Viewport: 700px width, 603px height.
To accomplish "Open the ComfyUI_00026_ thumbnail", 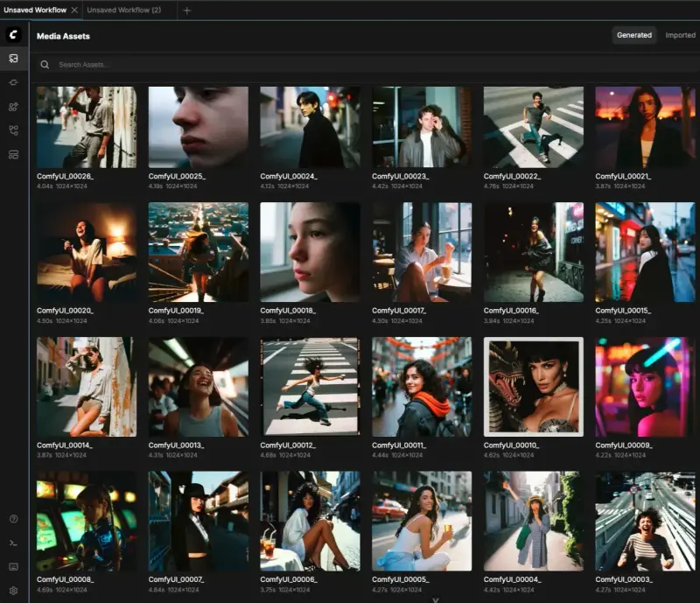I will (87, 127).
